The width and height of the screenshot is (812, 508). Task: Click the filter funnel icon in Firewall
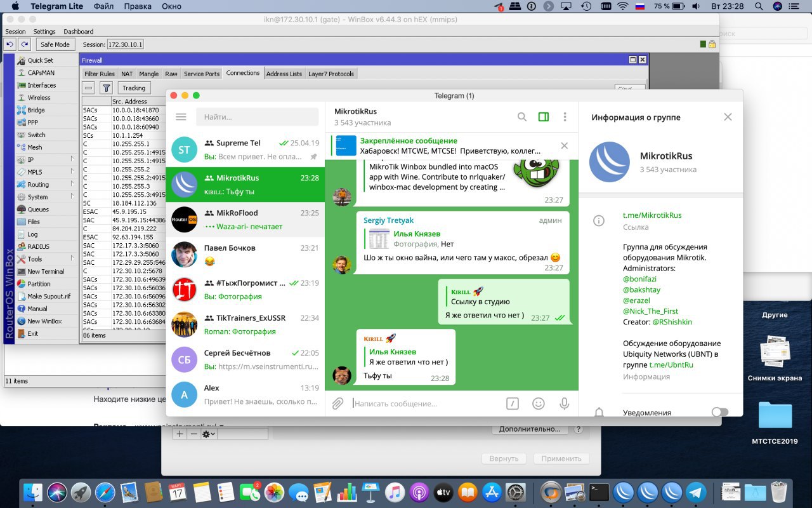coord(107,88)
